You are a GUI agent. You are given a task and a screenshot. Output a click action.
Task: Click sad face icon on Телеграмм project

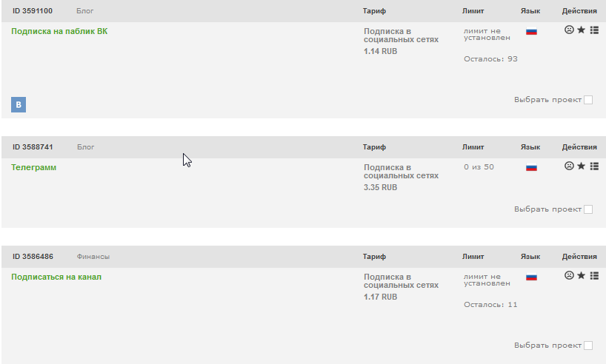569,166
